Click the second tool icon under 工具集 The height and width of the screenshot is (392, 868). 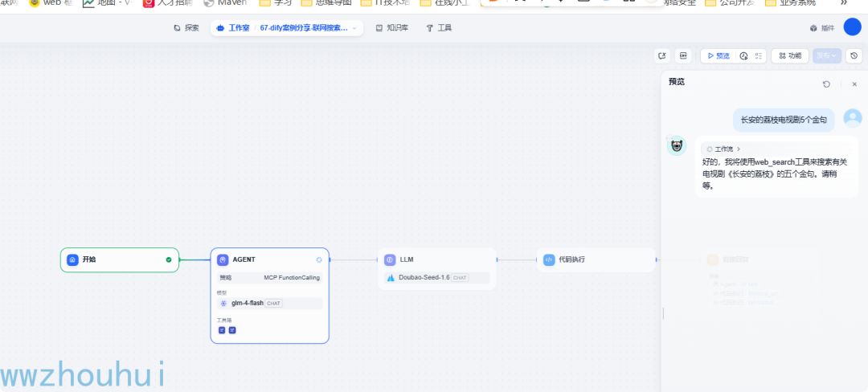click(x=232, y=330)
